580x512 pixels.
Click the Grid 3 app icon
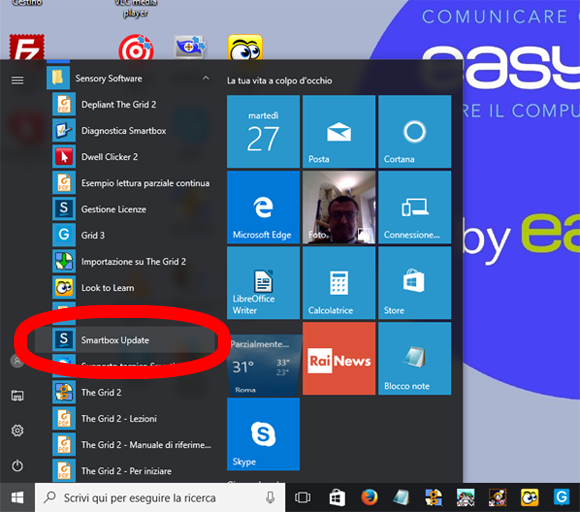[64, 235]
